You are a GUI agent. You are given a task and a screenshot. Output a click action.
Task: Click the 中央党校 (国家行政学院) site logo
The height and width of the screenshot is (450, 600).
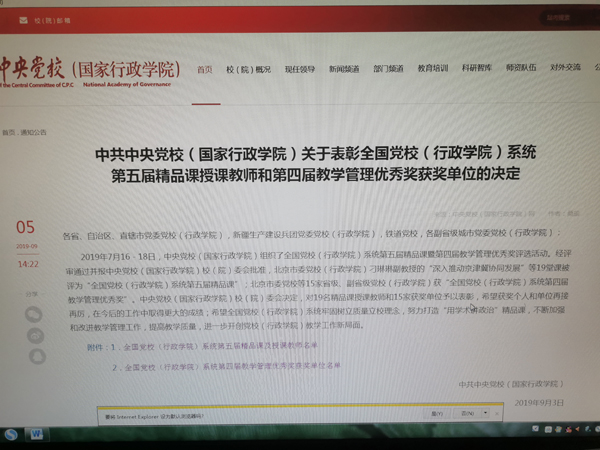click(x=90, y=73)
